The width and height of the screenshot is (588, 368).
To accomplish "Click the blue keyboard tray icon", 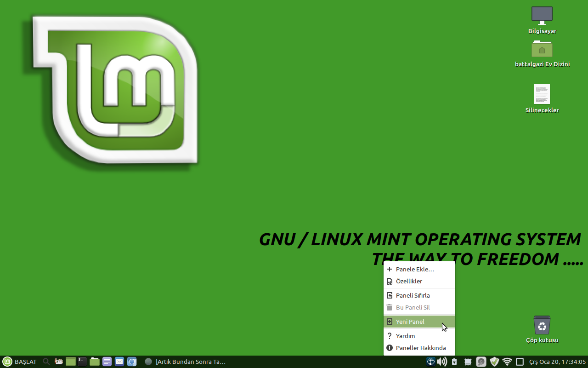I will (431, 362).
